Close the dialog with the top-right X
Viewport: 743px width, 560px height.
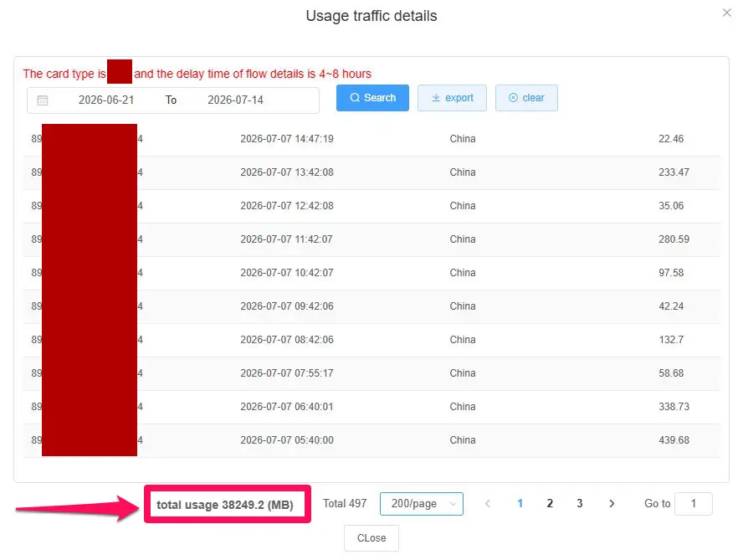[727, 13]
